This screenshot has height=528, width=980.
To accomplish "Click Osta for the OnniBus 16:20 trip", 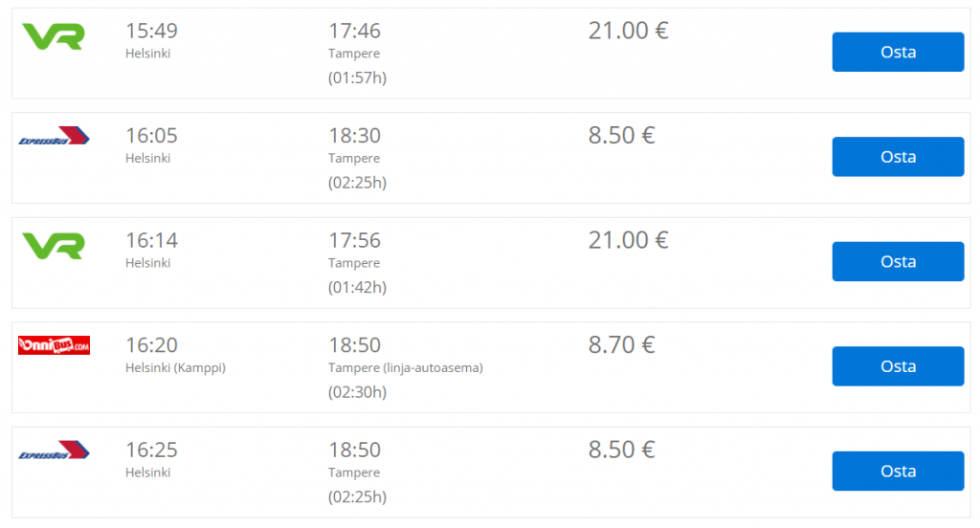I will [x=898, y=366].
